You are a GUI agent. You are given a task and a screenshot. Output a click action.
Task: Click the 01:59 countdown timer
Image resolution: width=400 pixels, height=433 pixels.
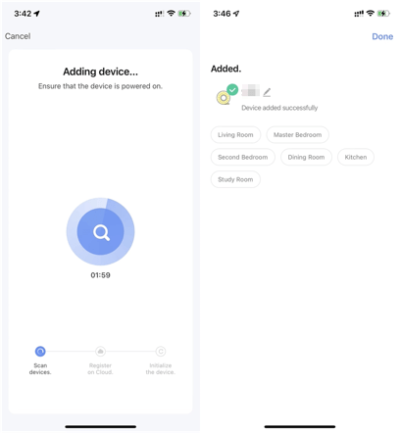(100, 275)
